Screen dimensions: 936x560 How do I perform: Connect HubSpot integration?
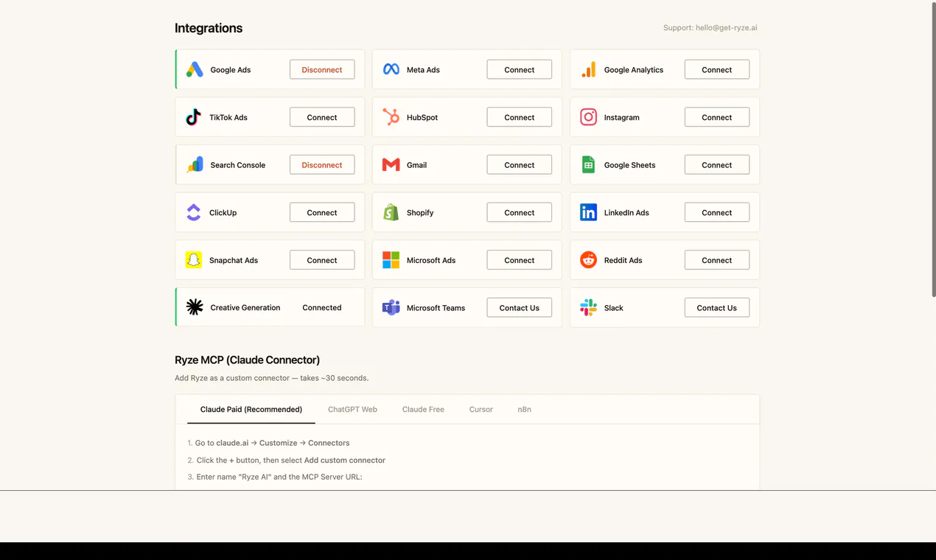520,117
